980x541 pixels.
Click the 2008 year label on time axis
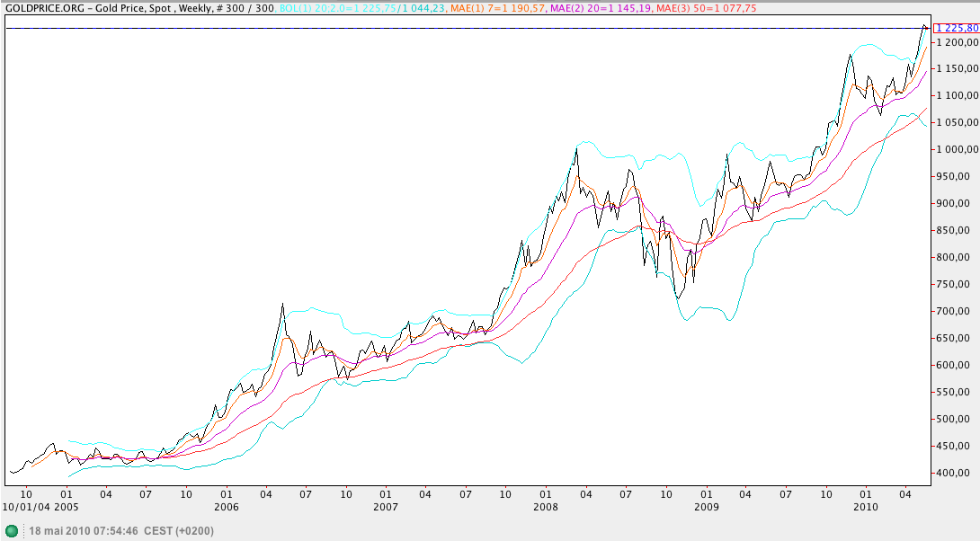[546, 507]
